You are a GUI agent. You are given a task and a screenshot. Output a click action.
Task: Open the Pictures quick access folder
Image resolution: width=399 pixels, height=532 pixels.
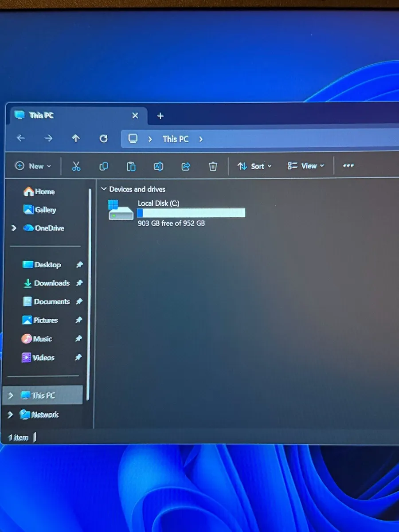(40, 320)
